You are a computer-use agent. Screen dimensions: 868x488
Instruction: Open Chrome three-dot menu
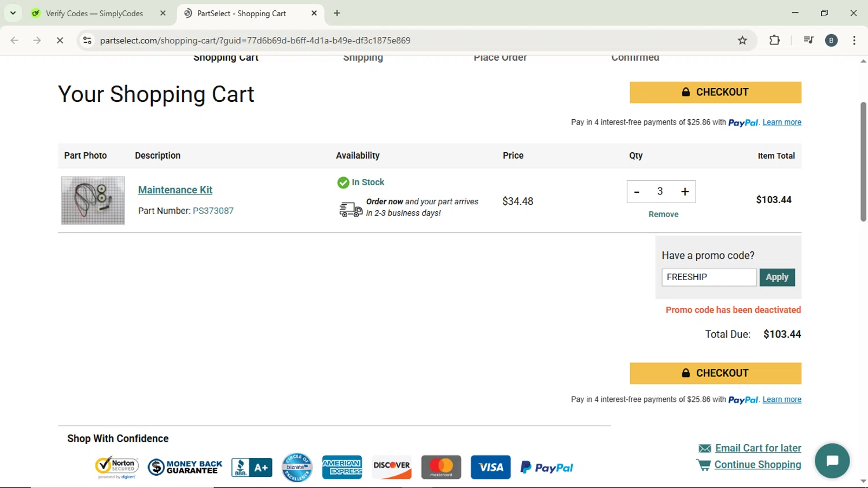[854, 41]
